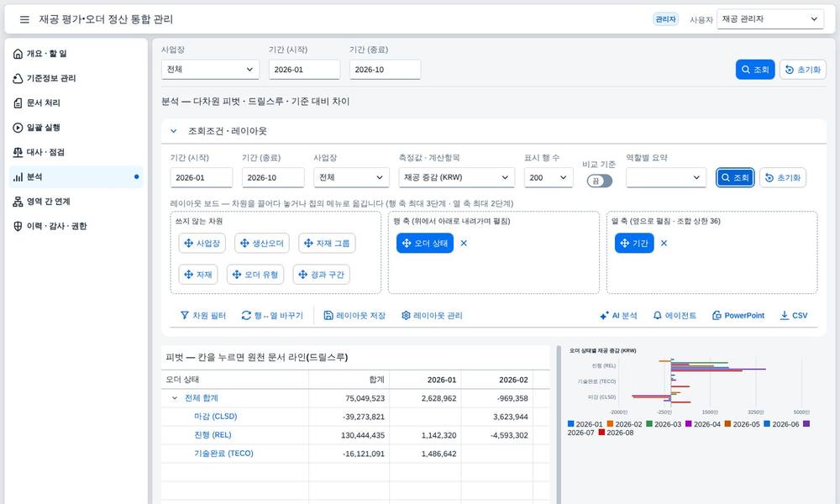Click the top 초기화 reset button
840x504 pixels.
pyautogui.click(x=802, y=70)
